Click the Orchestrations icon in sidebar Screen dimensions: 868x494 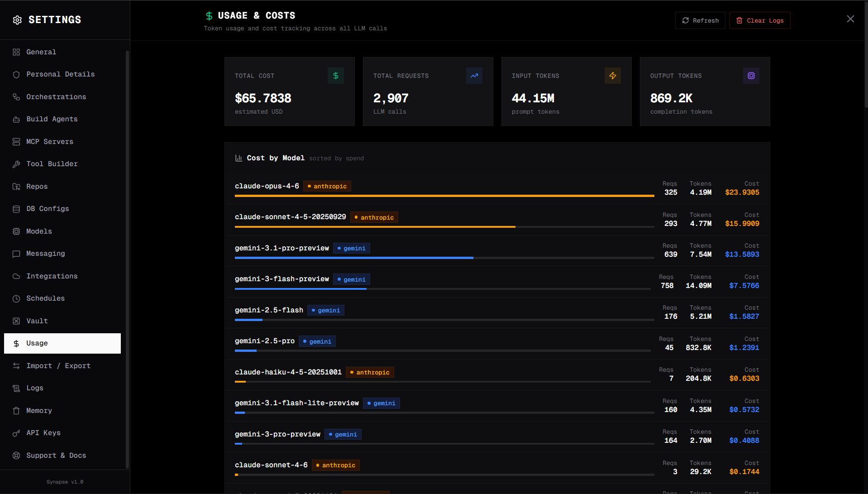tap(16, 97)
